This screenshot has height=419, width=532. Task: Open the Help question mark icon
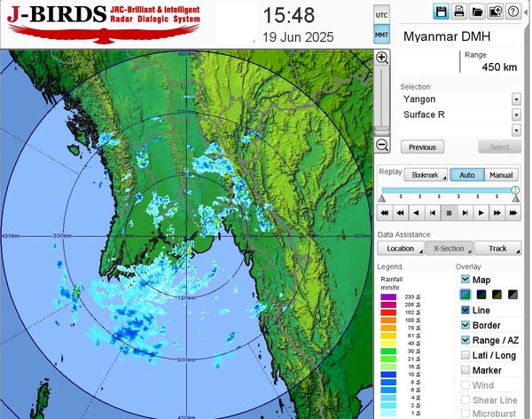512,12
